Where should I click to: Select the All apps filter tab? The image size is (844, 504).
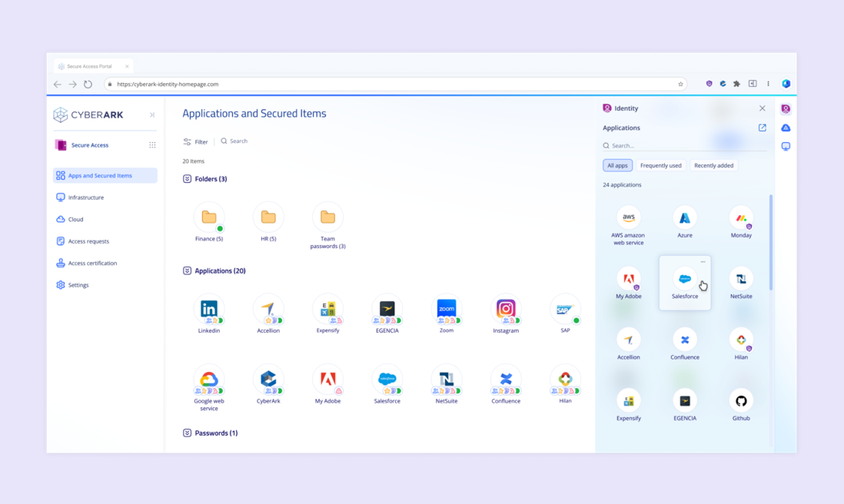pyautogui.click(x=617, y=166)
